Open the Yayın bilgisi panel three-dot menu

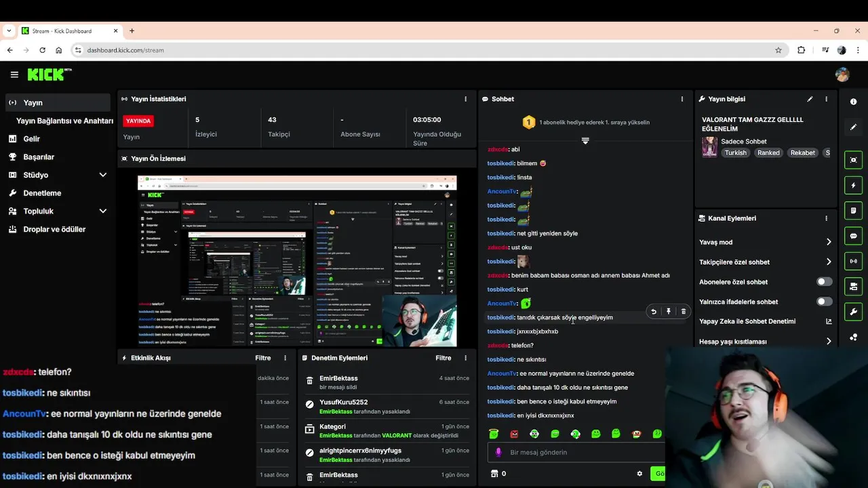[x=826, y=99]
